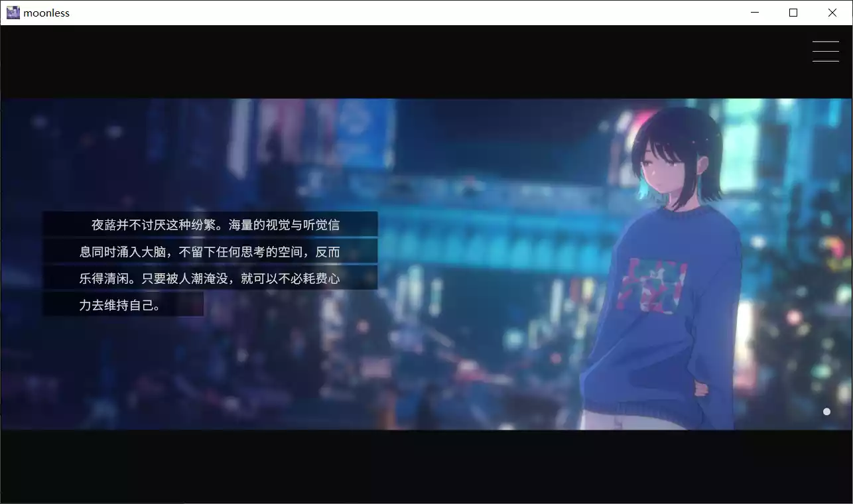Image resolution: width=853 pixels, height=504 pixels.
Task: Minimize the moonless window
Action: point(754,13)
